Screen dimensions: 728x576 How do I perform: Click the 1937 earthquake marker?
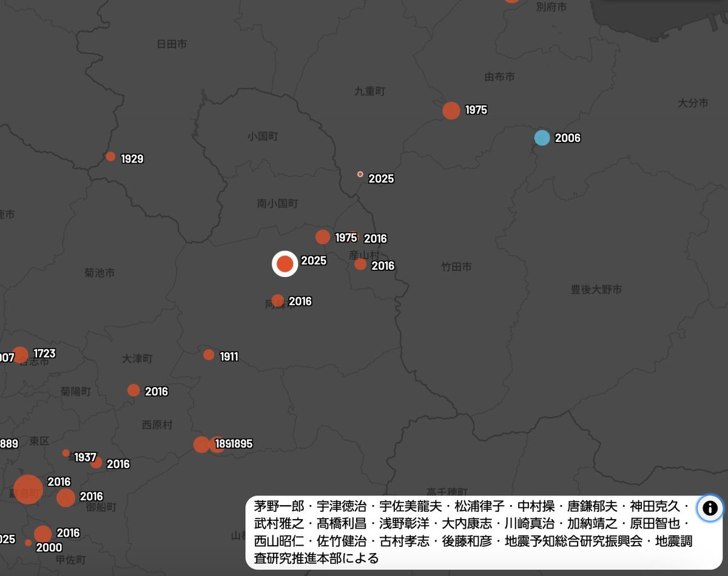click(x=64, y=452)
